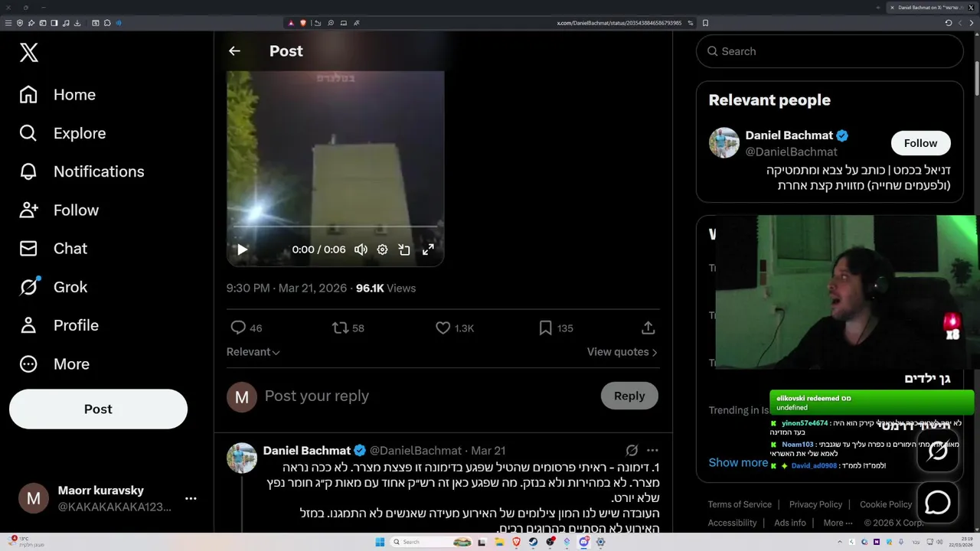
Task: Click the big white Post button
Action: tap(98, 409)
